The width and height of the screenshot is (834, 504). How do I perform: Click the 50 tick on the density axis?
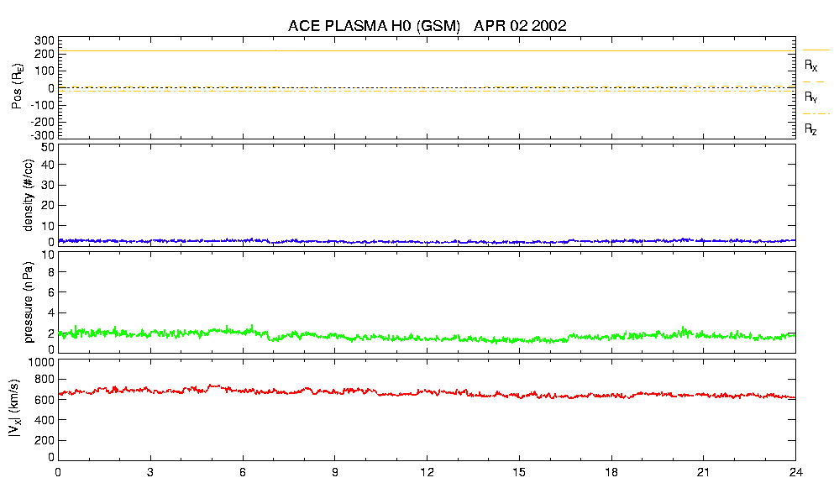pos(47,146)
